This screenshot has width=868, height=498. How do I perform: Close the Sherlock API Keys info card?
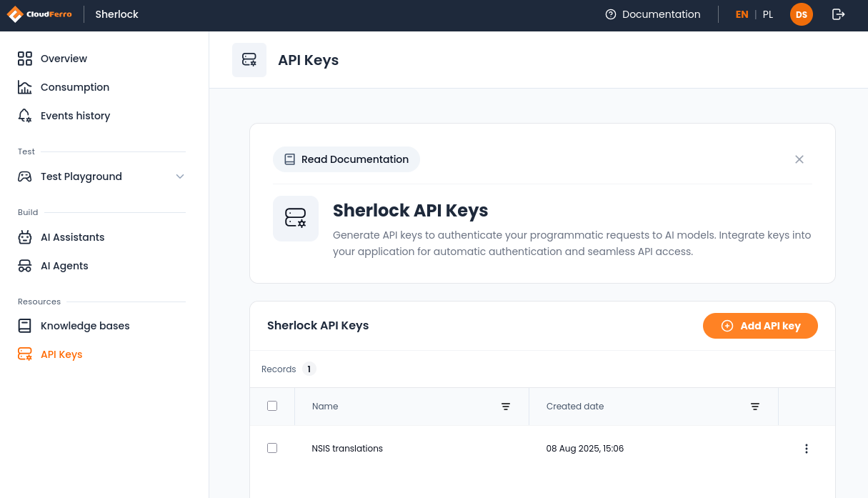coord(799,159)
